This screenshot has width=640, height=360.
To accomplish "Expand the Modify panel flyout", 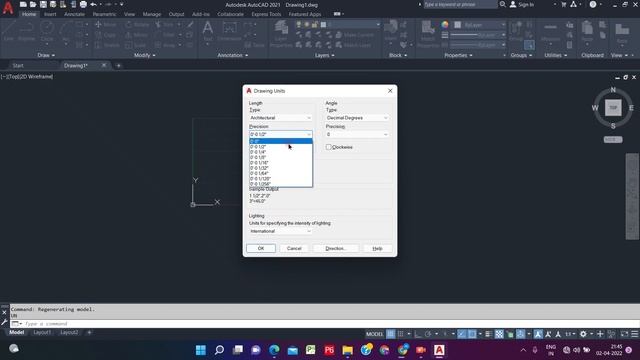I will point(145,55).
